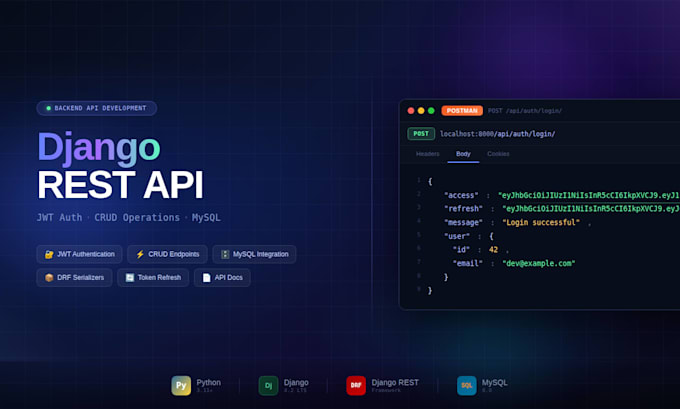
Task: Click the red DRF logo icon
Action: pos(356,386)
